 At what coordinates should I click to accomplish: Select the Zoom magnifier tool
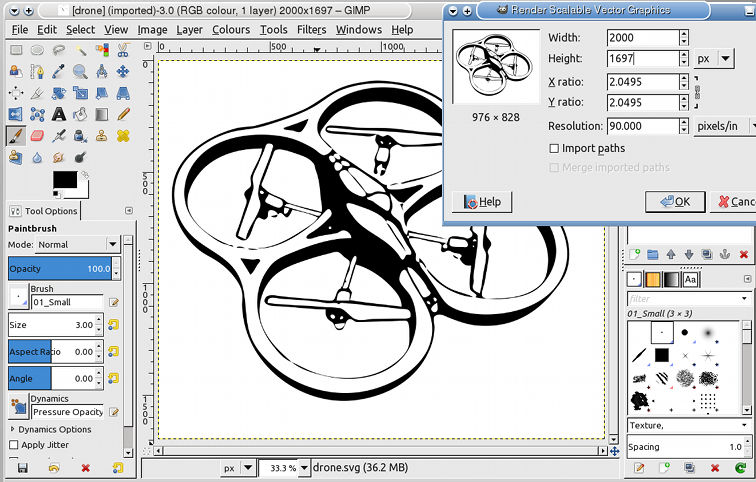(x=80, y=71)
